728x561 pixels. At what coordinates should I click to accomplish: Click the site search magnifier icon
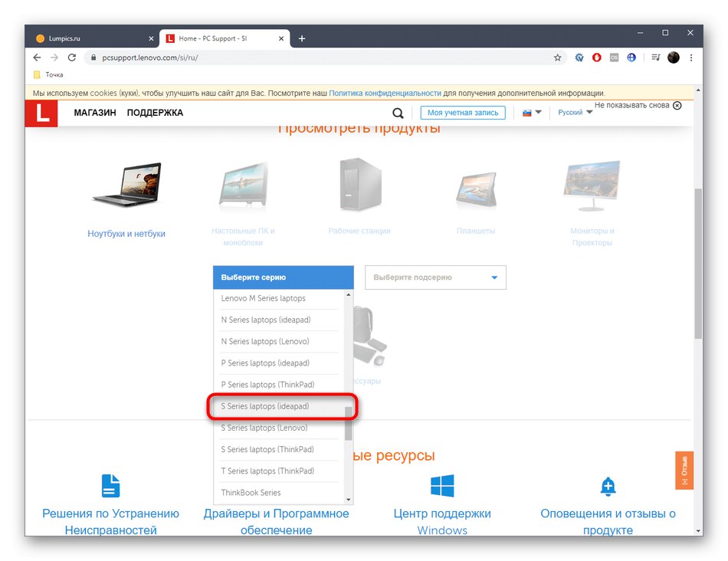click(398, 113)
